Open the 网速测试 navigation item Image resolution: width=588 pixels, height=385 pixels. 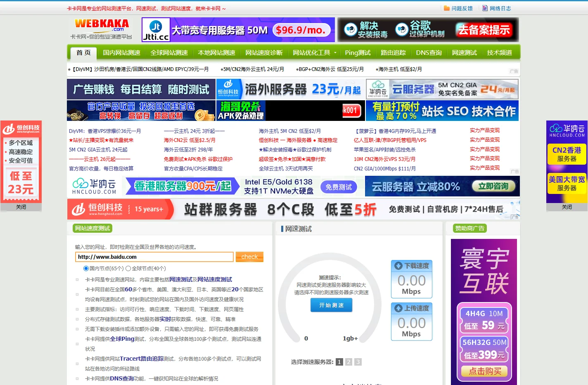[464, 53]
